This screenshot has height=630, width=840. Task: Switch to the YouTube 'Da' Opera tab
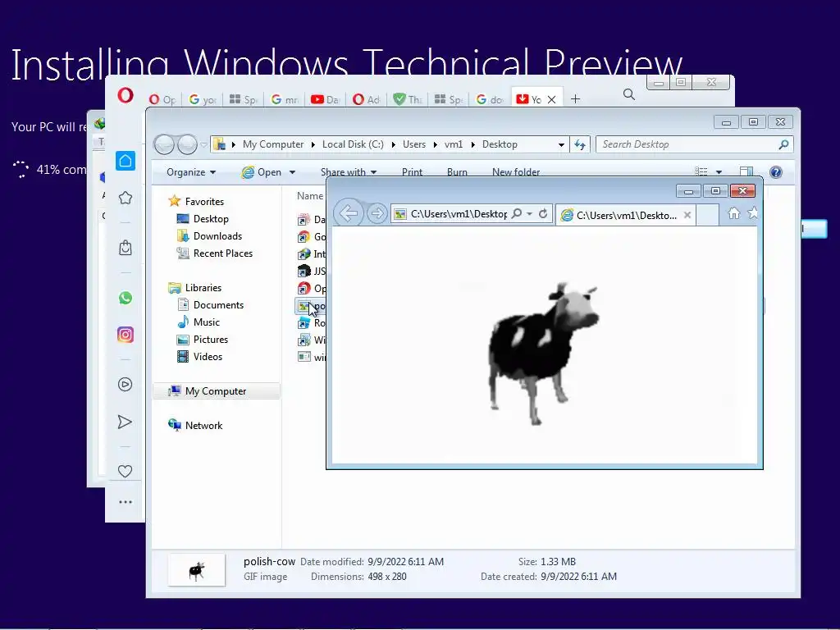(x=326, y=99)
